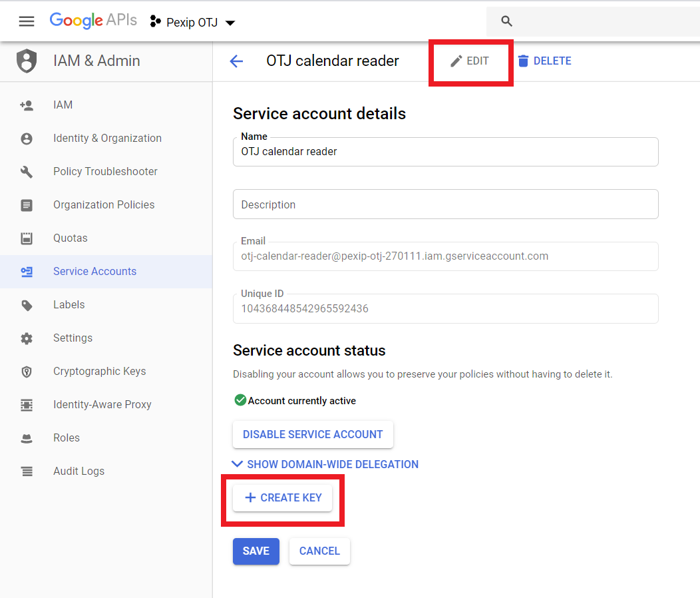
Task: Expand Show Domain-Wide Delegation section
Action: click(x=325, y=464)
